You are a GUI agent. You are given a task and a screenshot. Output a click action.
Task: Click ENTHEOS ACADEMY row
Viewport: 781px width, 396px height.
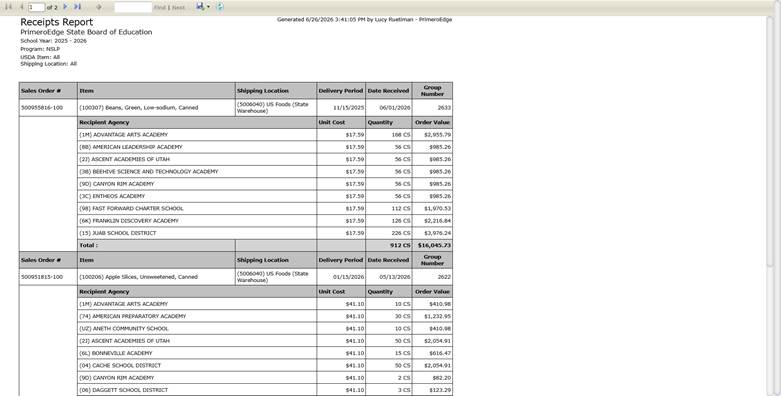pos(265,196)
